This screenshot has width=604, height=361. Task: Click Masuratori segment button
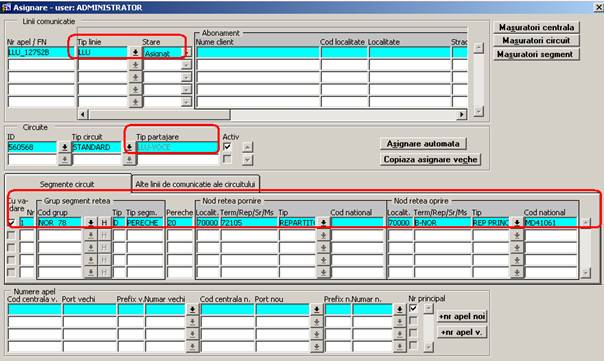(536, 54)
